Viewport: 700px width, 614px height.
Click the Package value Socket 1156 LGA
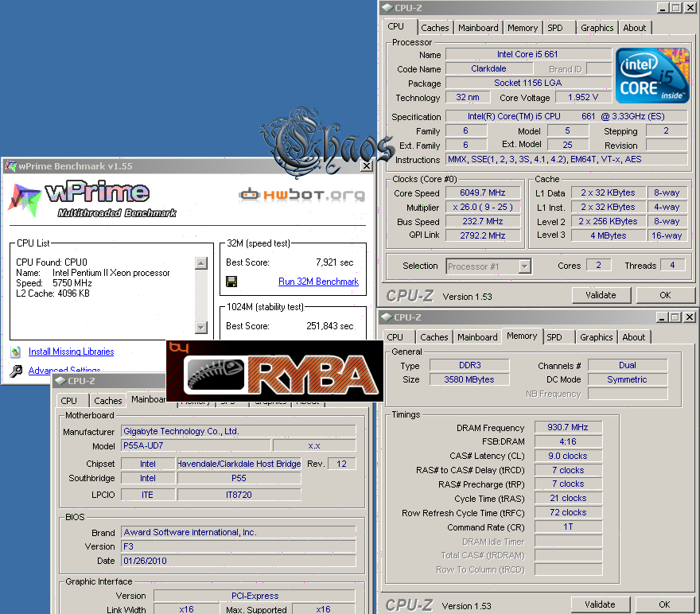pyautogui.click(x=528, y=83)
